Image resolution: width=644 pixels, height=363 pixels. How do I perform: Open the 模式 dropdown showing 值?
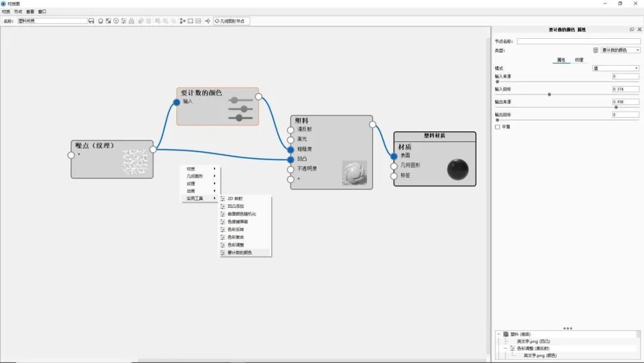617,67
